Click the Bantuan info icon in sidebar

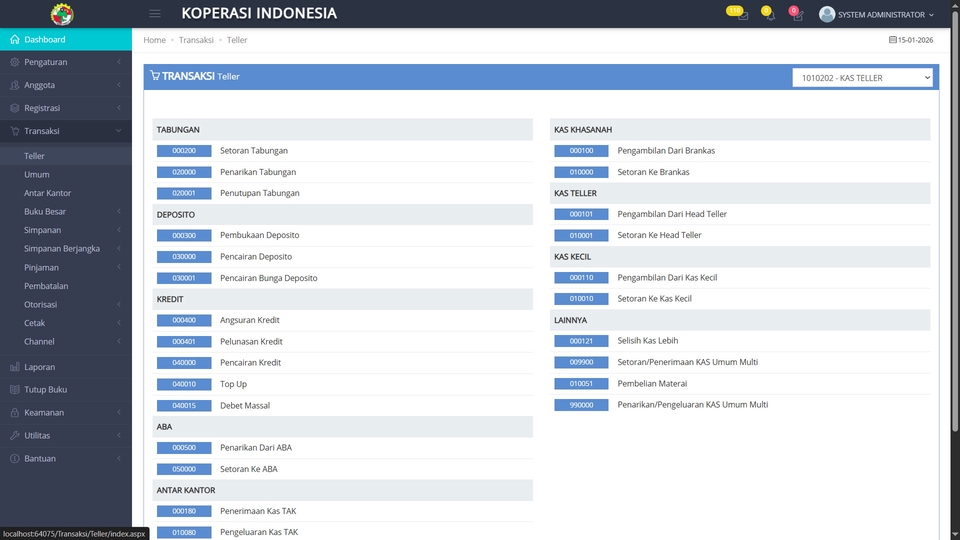click(15, 459)
